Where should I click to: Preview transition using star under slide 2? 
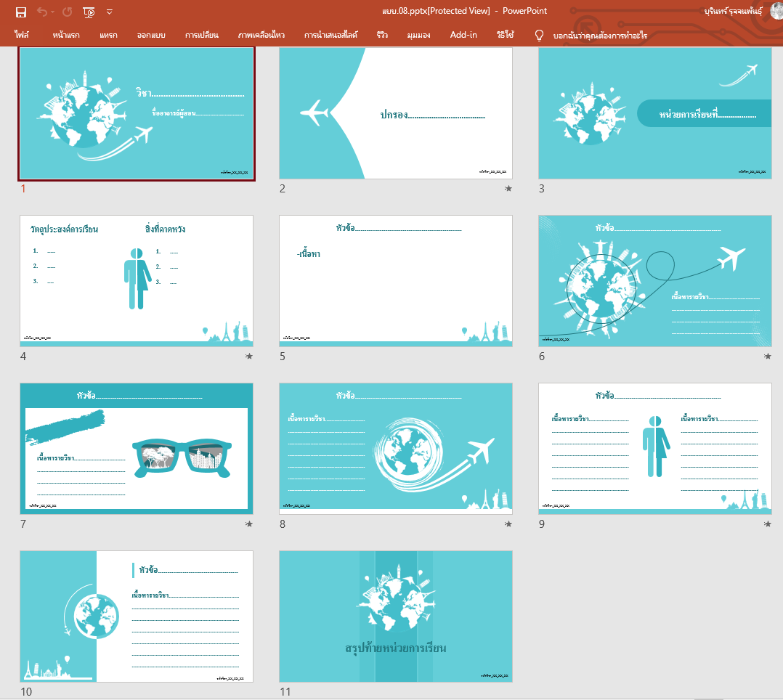point(508,189)
